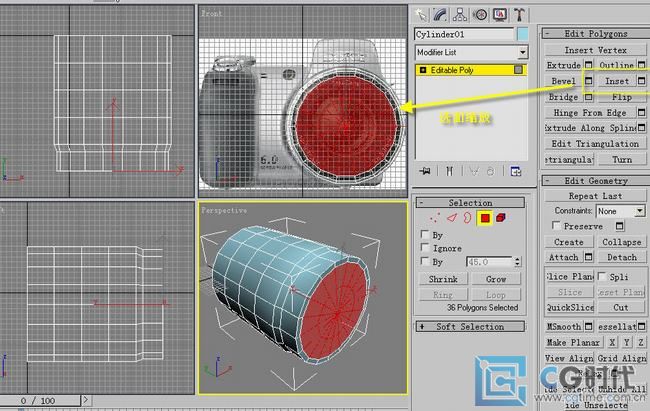Enable the Split checkbox
Viewport: 650px width, 411px height.
click(602, 276)
